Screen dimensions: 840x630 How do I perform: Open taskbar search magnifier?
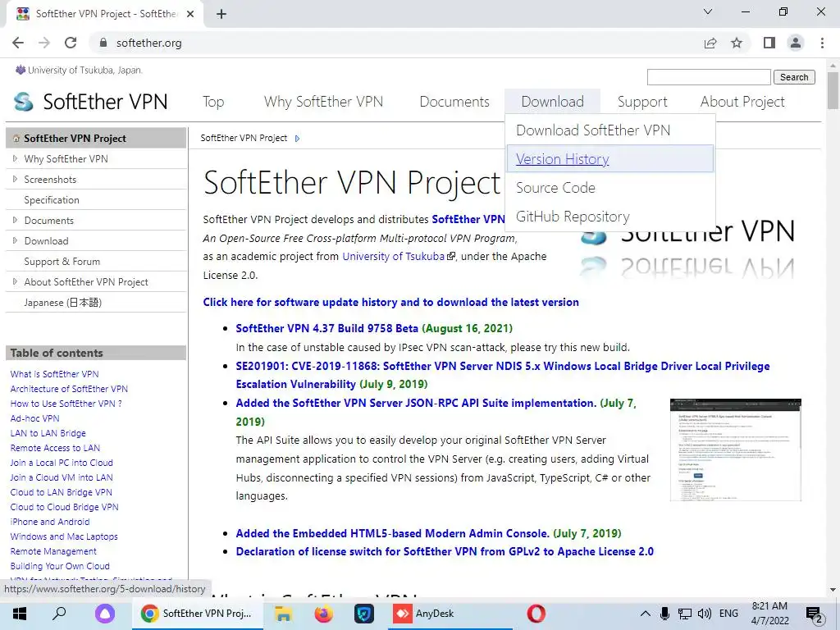tap(59, 614)
